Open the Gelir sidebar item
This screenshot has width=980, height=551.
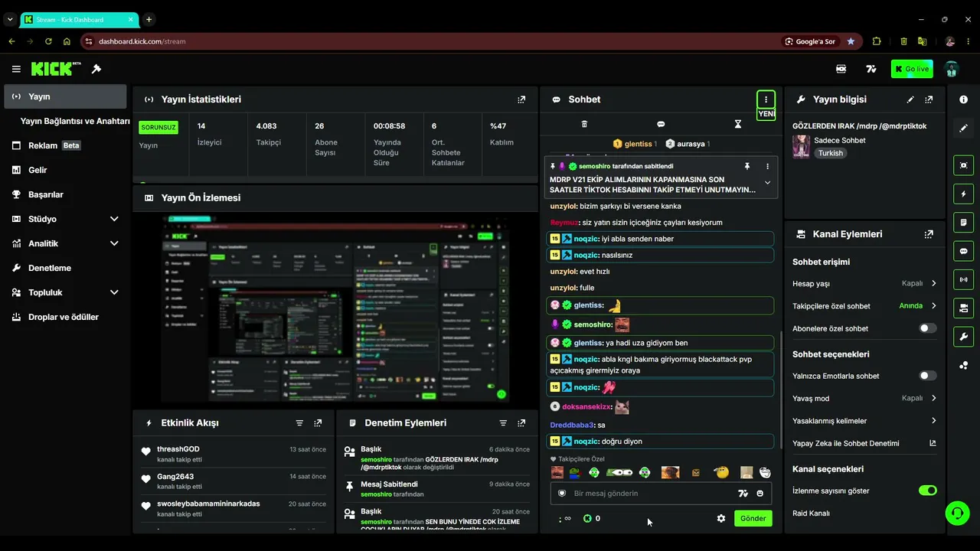pyautogui.click(x=65, y=170)
